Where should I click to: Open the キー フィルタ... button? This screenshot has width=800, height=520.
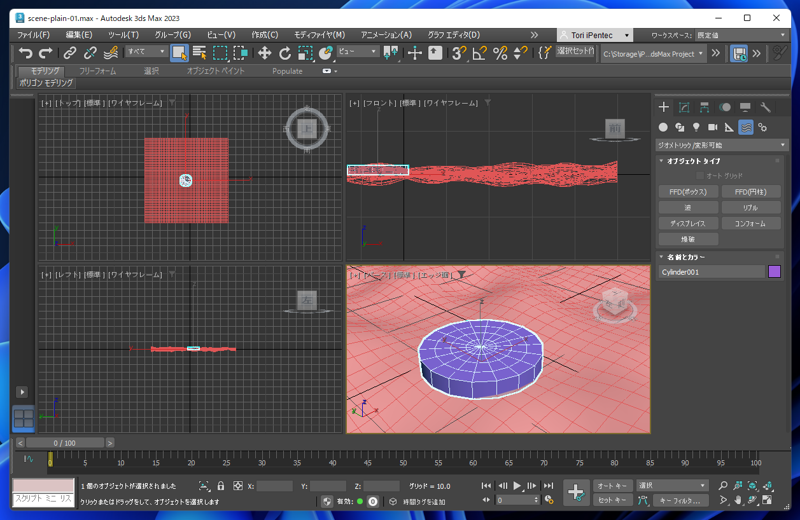click(x=681, y=500)
